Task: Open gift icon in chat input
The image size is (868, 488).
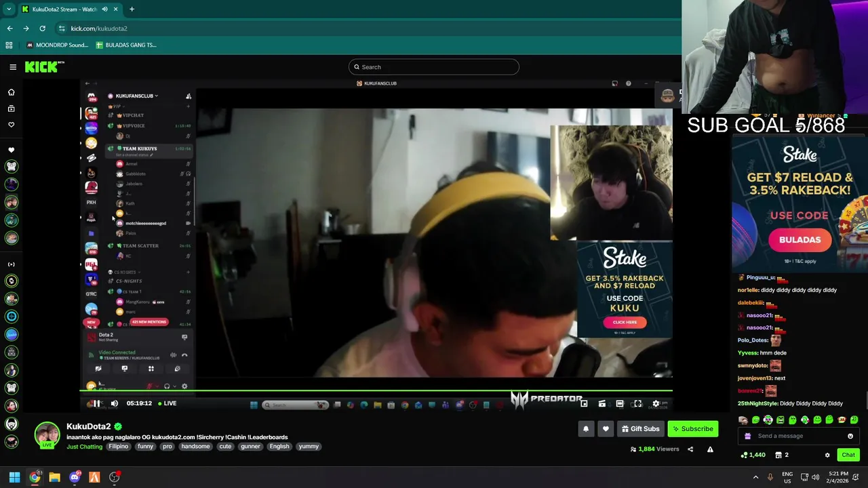Action: (748, 436)
